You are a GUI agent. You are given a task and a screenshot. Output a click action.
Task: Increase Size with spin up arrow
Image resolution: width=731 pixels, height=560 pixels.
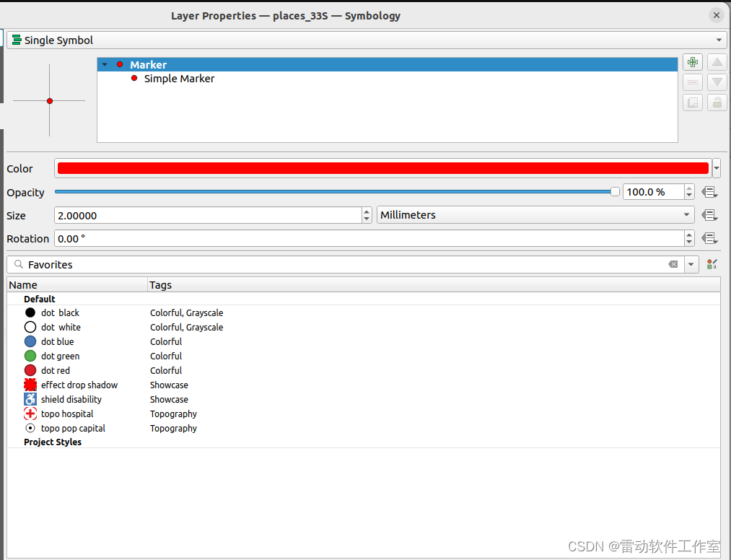(x=367, y=211)
